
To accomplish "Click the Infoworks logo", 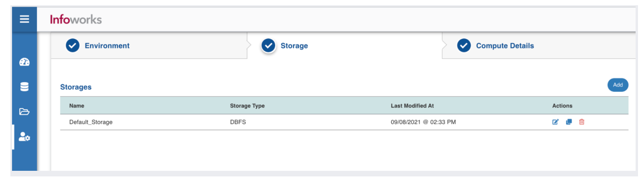I will coord(76,19).
